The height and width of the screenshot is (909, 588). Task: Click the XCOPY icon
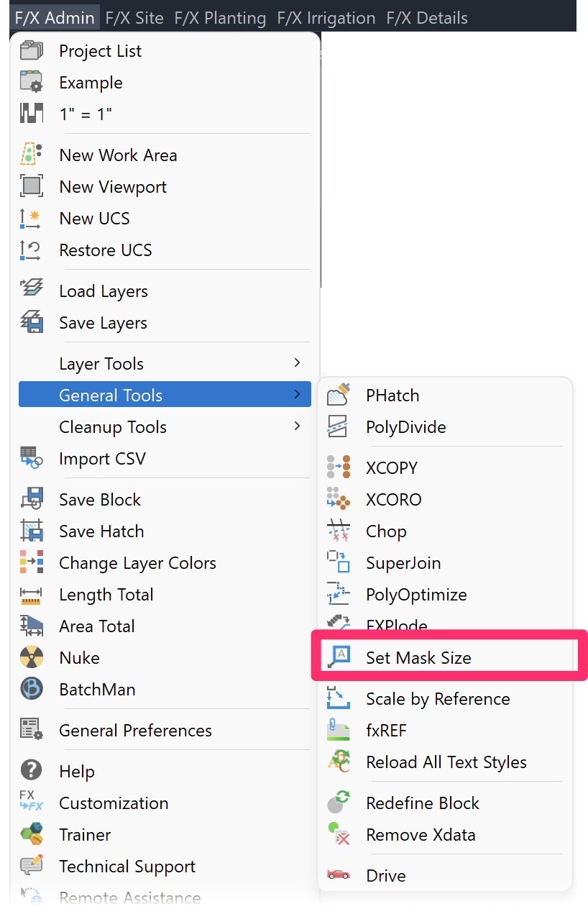[338, 467]
